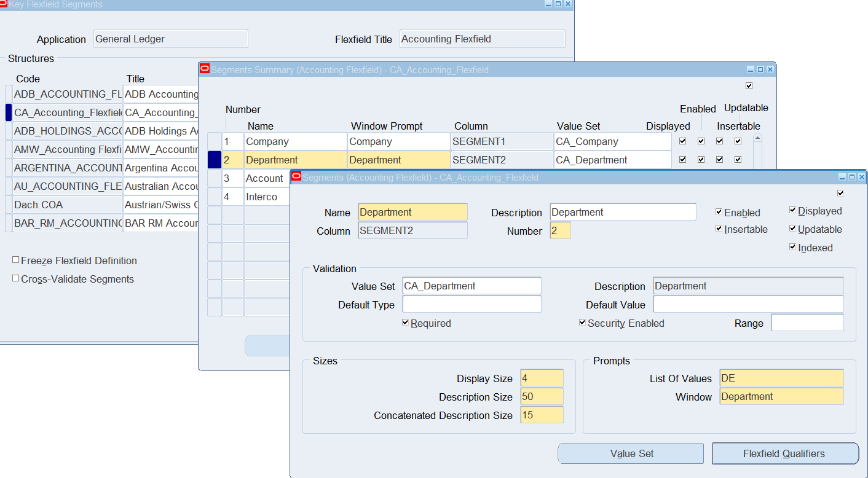Click the empty Default Type field

coord(472,304)
